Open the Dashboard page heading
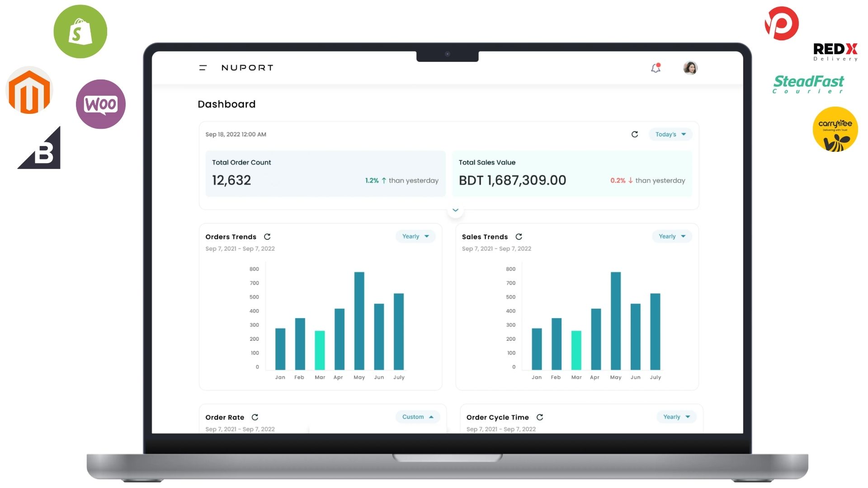This screenshot has height=488, width=868. coord(226,104)
